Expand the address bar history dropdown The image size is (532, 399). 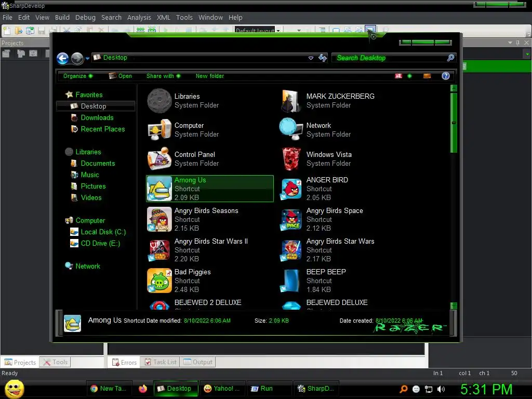point(311,58)
